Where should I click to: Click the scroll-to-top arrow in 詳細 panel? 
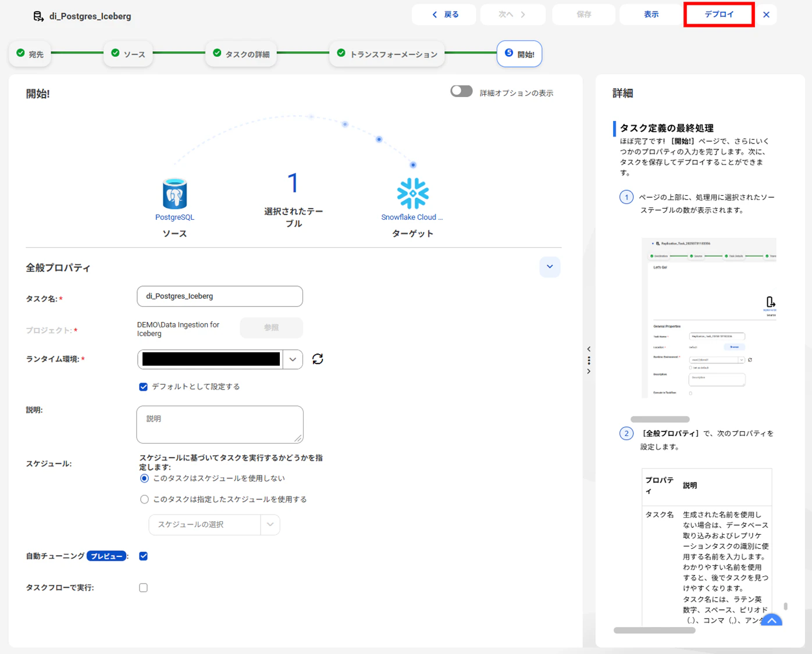point(771,621)
